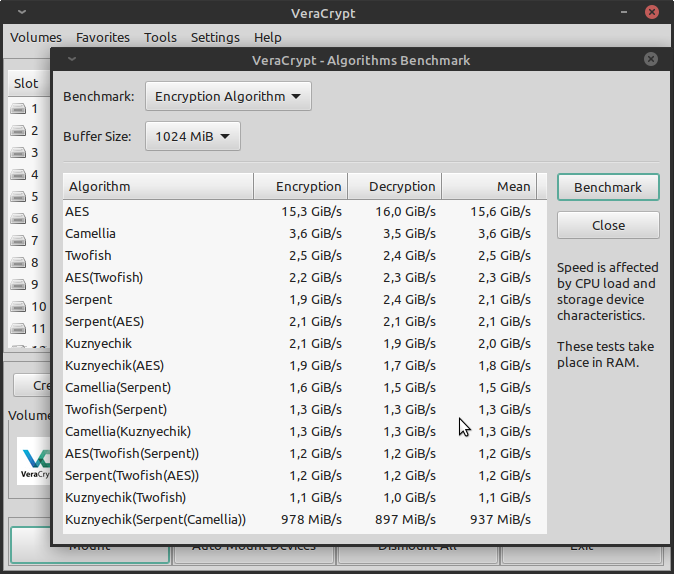Click the Close button in benchmark dialog
The width and height of the screenshot is (674, 574).
tap(608, 225)
